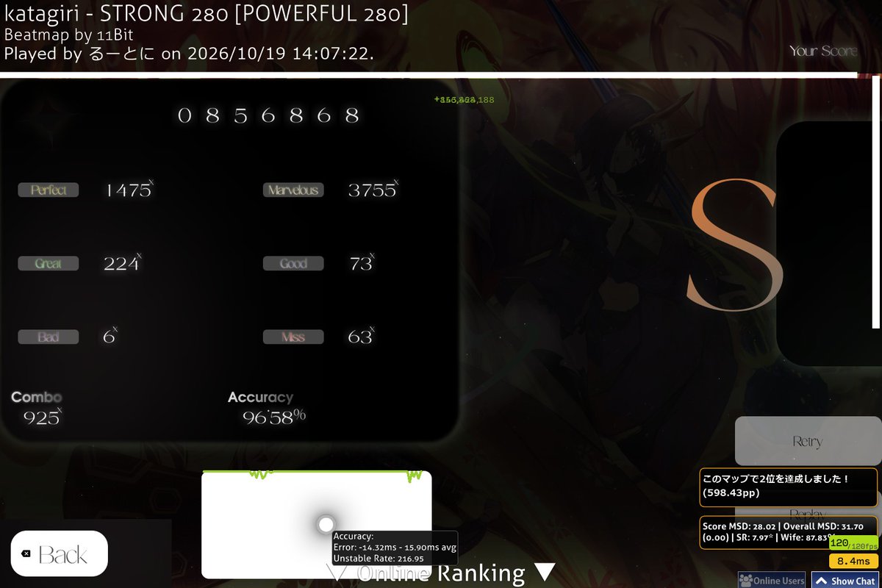Click the 96.58% accuracy value
Viewport: 882px width, 588px height.
pyautogui.click(x=274, y=417)
